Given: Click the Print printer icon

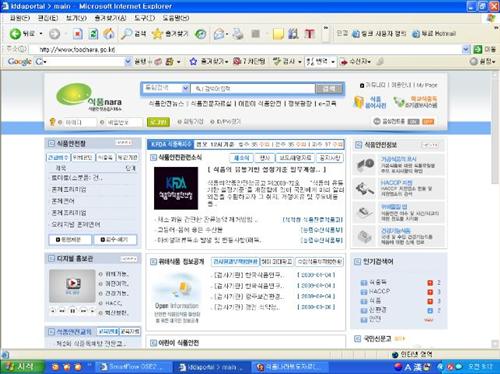Looking at the screenshot, I should tap(238, 34).
